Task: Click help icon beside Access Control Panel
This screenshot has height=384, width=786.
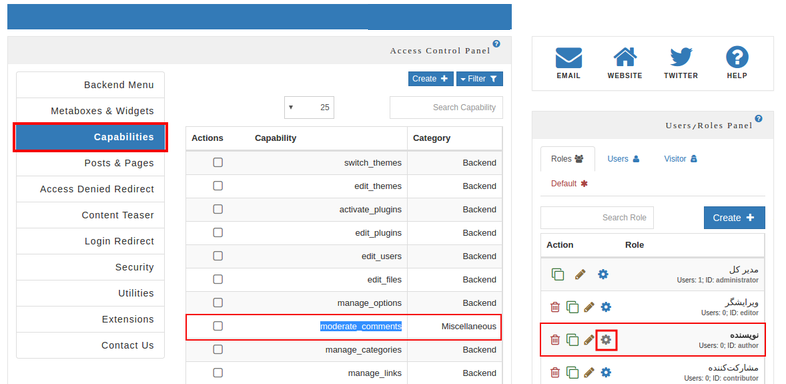Action: (x=496, y=44)
